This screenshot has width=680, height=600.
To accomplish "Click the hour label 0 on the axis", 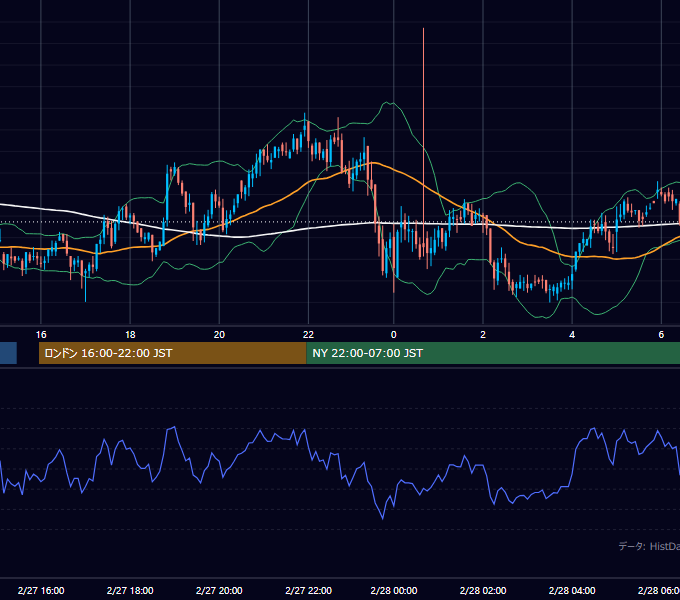I will [x=394, y=335].
